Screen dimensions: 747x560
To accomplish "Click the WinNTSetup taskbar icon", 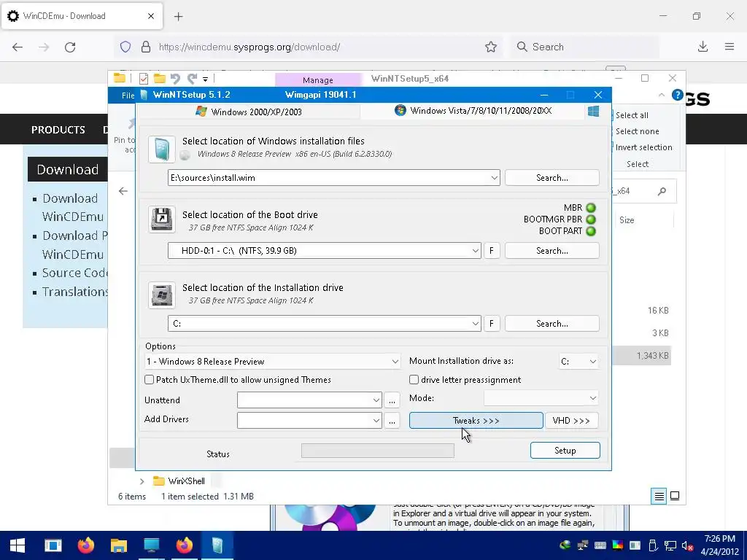I will [217, 545].
